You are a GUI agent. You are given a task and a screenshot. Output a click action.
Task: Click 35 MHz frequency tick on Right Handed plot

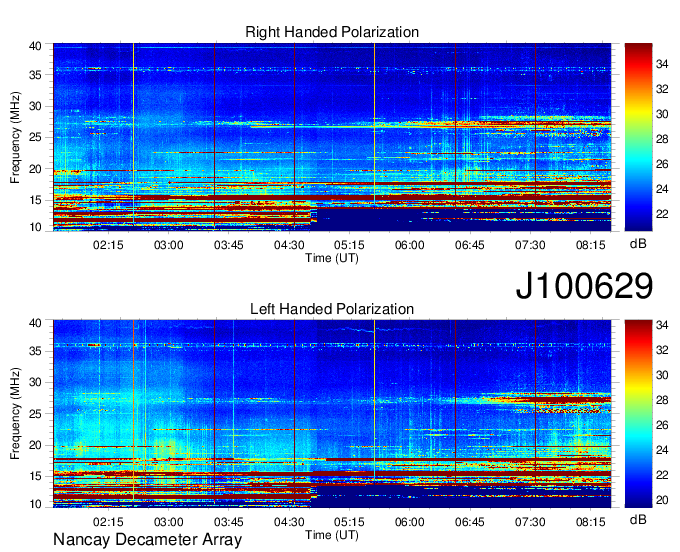coord(35,75)
